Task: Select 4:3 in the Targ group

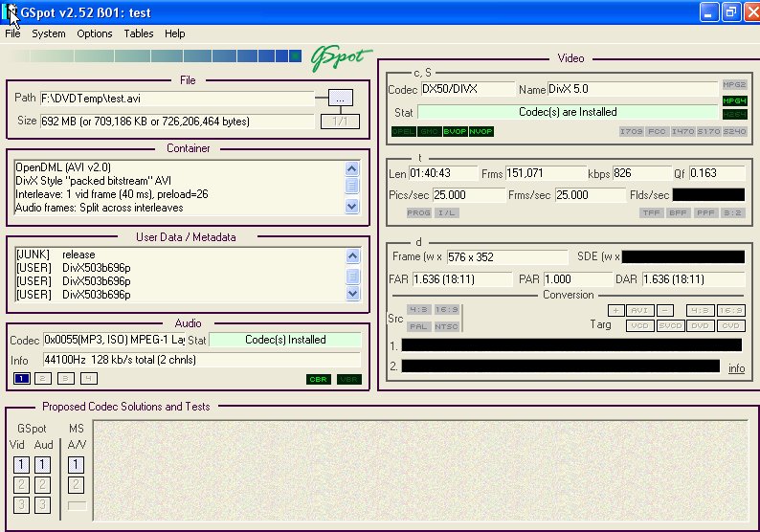Action: [x=700, y=311]
